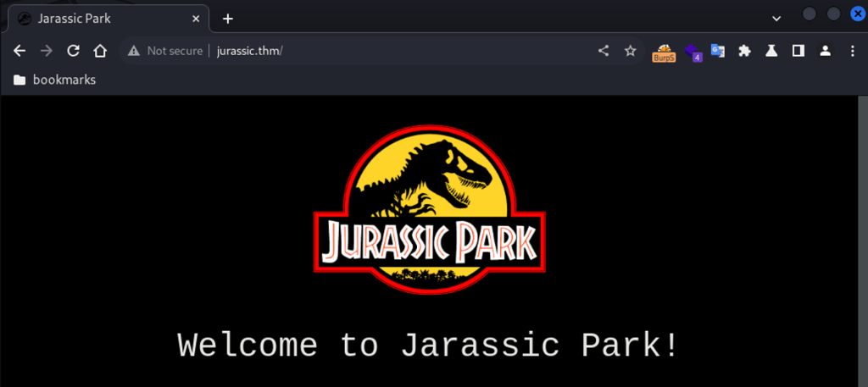Close the Jarassic Park tab
This screenshot has height=387, width=868.
click(197, 19)
